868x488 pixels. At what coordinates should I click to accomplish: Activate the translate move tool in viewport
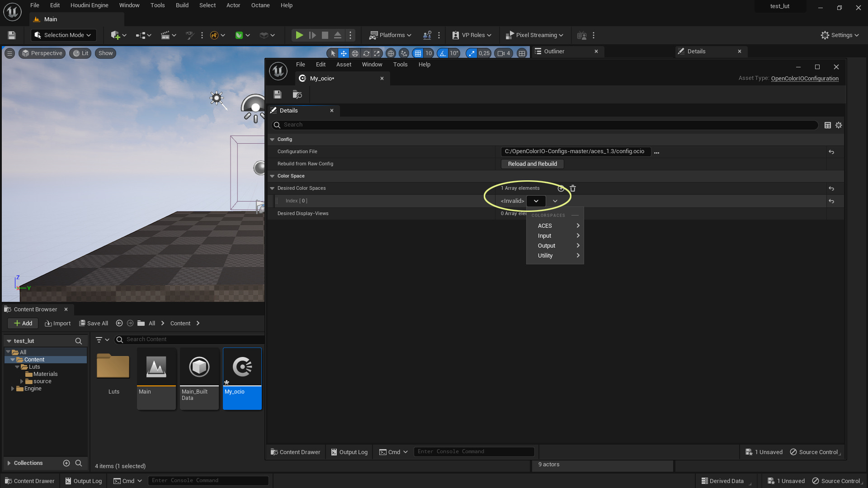344,53
